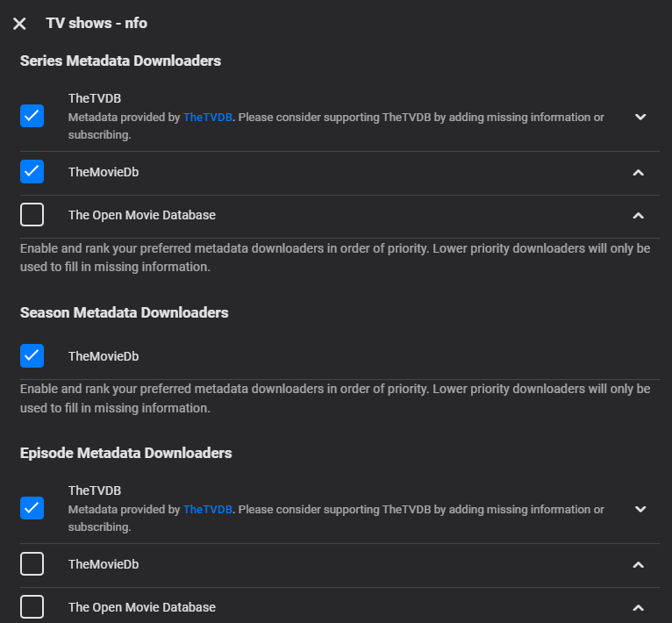Uncheck TheTVDB under Series Metadata Downloaders
The height and width of the screenshot is (623, 672).
32,116
